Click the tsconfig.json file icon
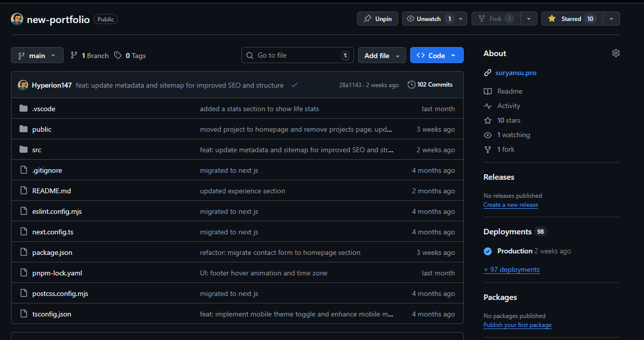Image resolution: width=644 pixels, height=340 pixels. pyautogui.click(x=23, y=314)
